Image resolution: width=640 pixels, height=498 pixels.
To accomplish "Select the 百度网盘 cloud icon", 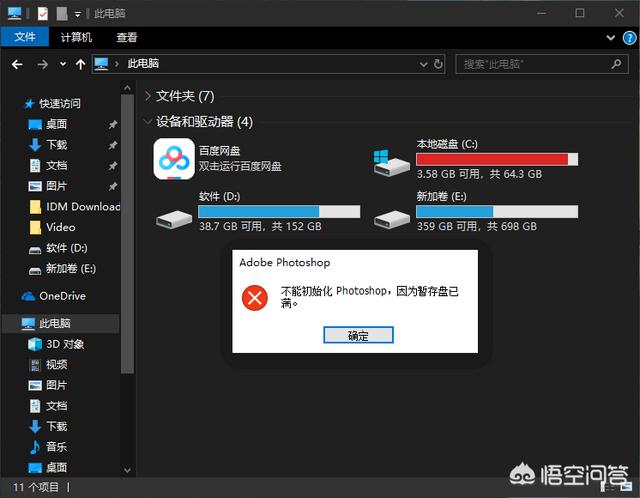I will [174, 159].
